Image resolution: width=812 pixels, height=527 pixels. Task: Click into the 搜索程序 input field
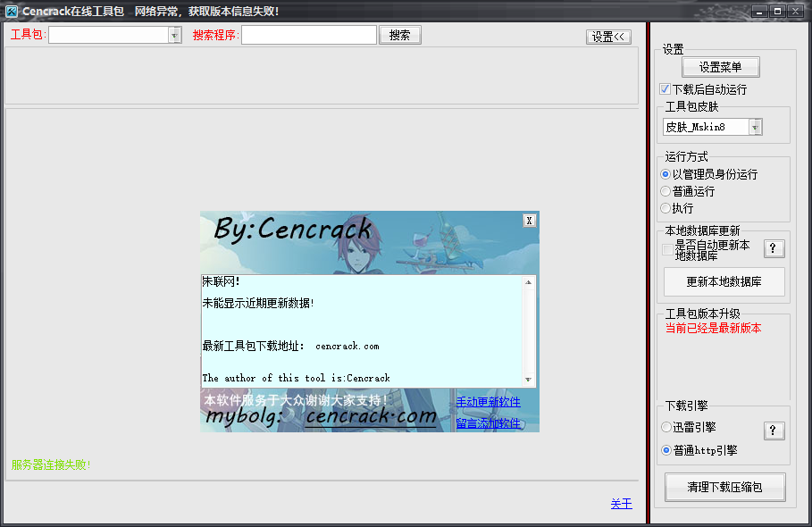pos(308,35)
